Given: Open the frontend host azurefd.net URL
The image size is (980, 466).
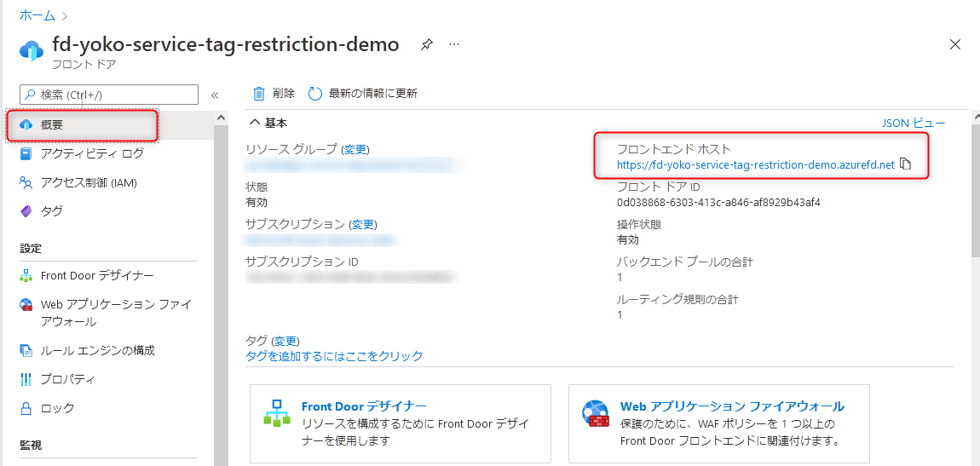Looking at the screenshot, I should point(756,165).
